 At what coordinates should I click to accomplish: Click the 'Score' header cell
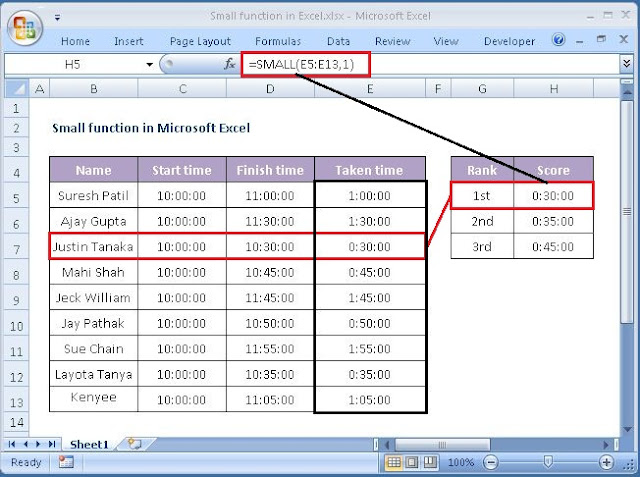[553, 170]
